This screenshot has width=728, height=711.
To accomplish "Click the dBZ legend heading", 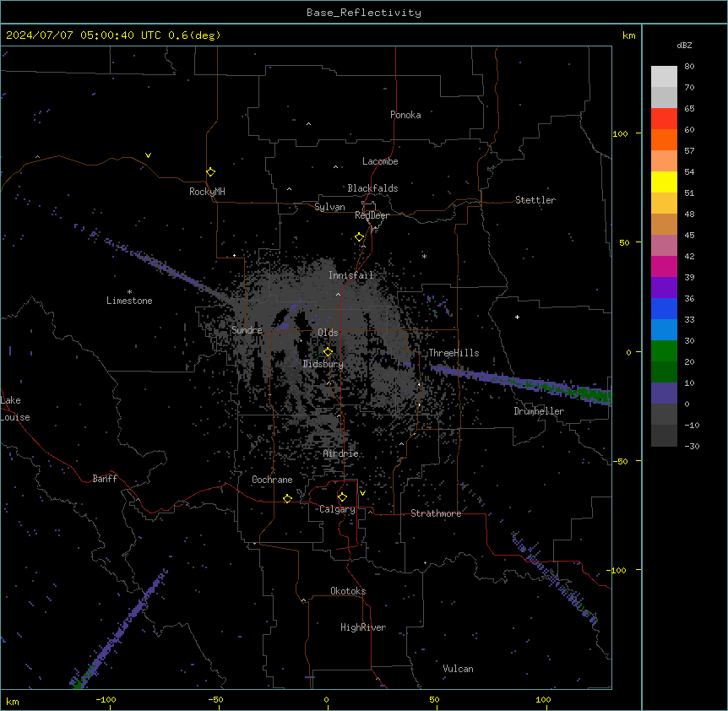I will click(x=684, y=46).
